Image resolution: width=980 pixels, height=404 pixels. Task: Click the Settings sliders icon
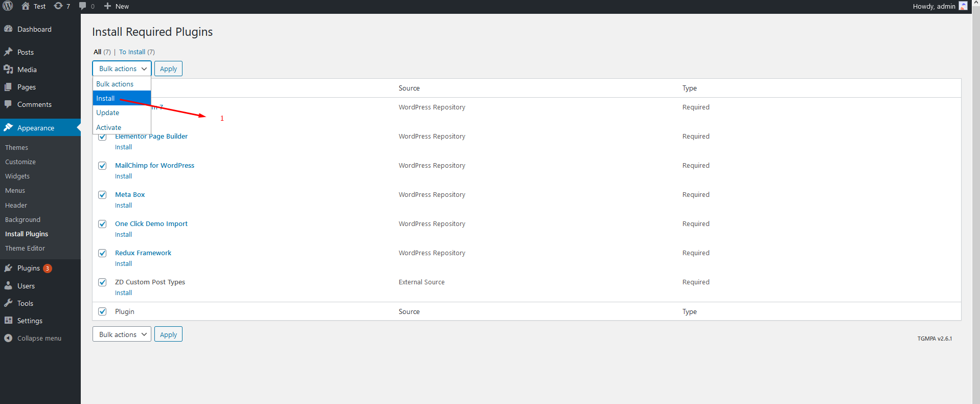(x=8, y=321)
